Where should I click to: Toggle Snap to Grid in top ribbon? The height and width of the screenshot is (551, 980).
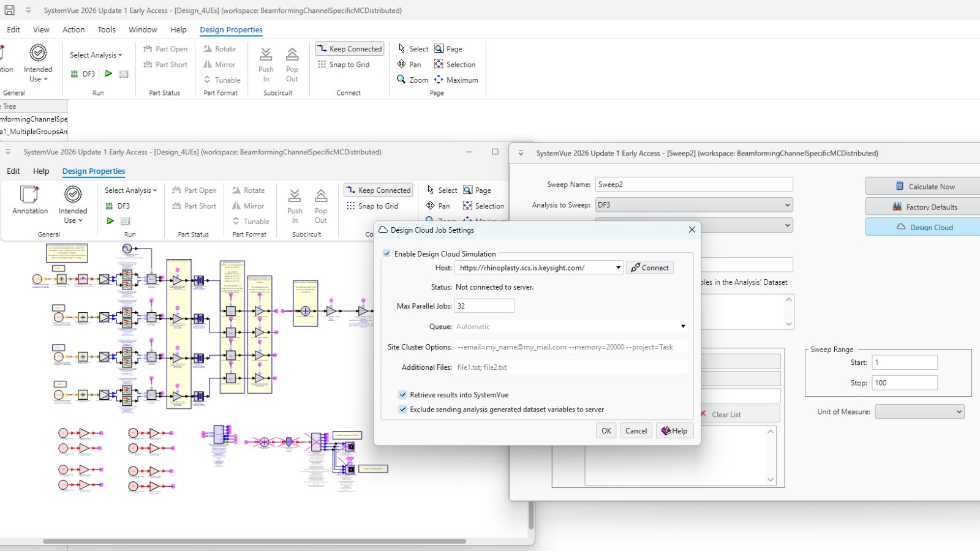pyautogui.click(x=344, y=64)
